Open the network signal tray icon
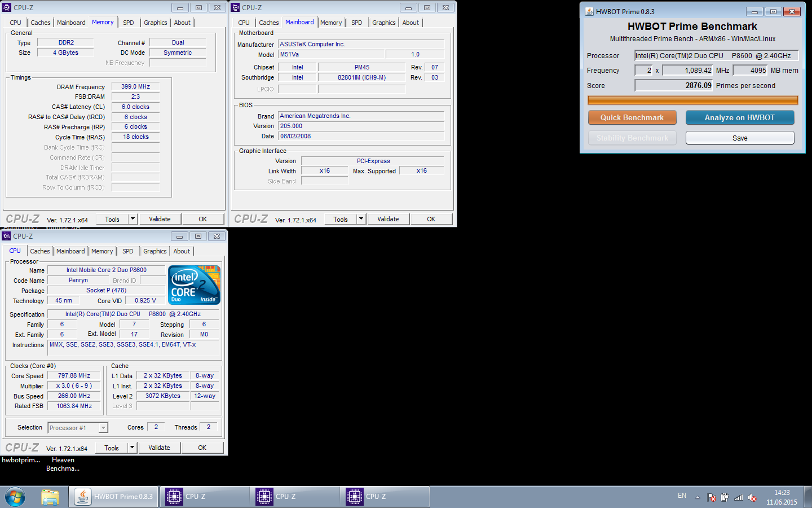812x508 pixels. (738, 497)
